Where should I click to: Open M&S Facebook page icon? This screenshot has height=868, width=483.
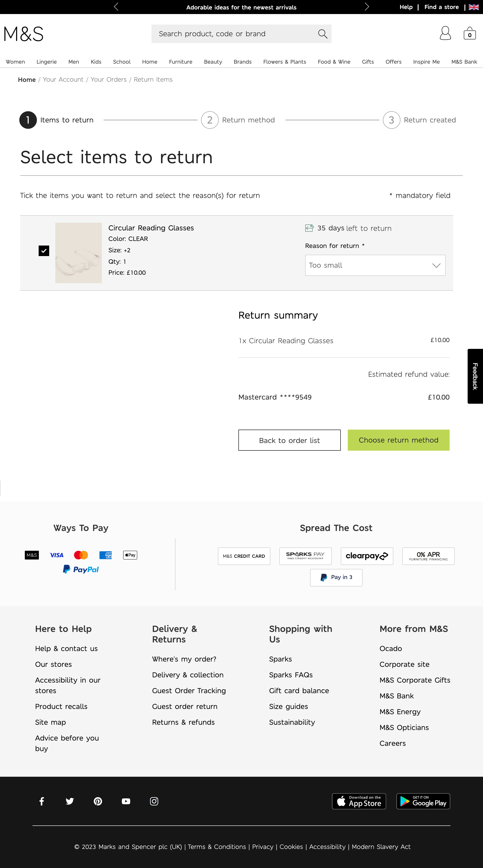tap(41, 801)
